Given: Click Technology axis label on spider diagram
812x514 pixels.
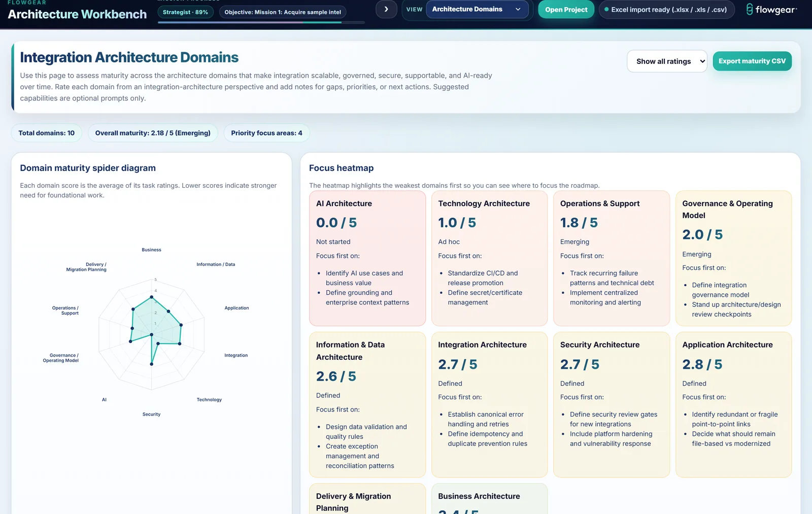Looking at the screenshot, I should (x=209, y=400).
